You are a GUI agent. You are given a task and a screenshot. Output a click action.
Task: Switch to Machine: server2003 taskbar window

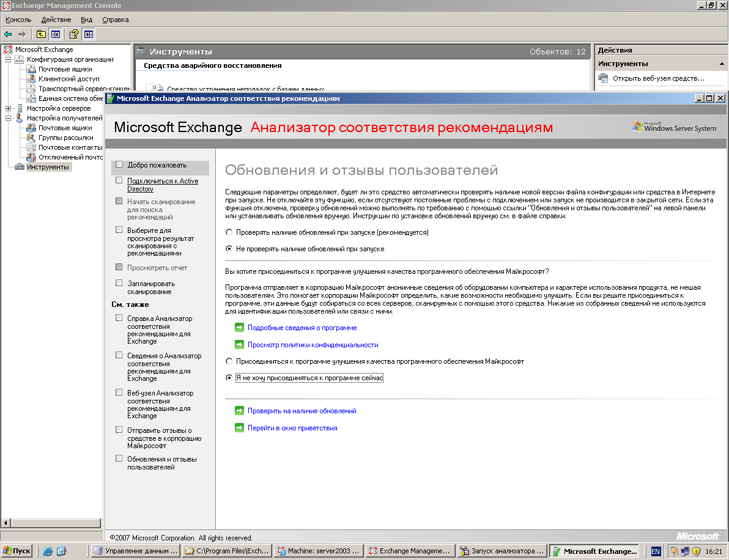click(319, 551)
